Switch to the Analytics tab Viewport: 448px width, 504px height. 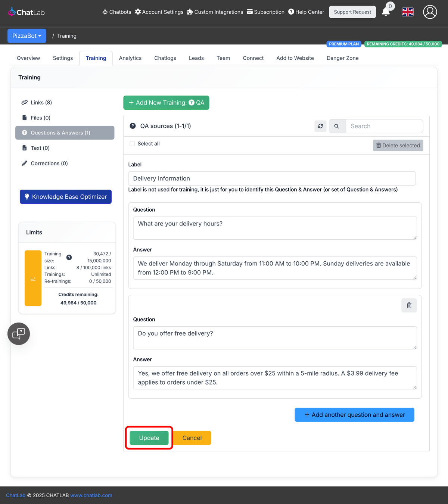tap(130, 58)
